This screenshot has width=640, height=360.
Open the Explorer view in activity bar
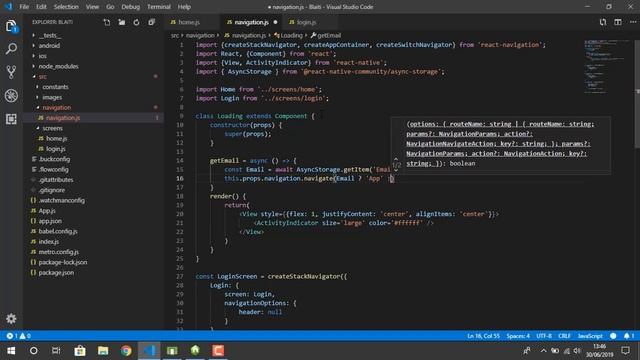(x=11, y=26)
